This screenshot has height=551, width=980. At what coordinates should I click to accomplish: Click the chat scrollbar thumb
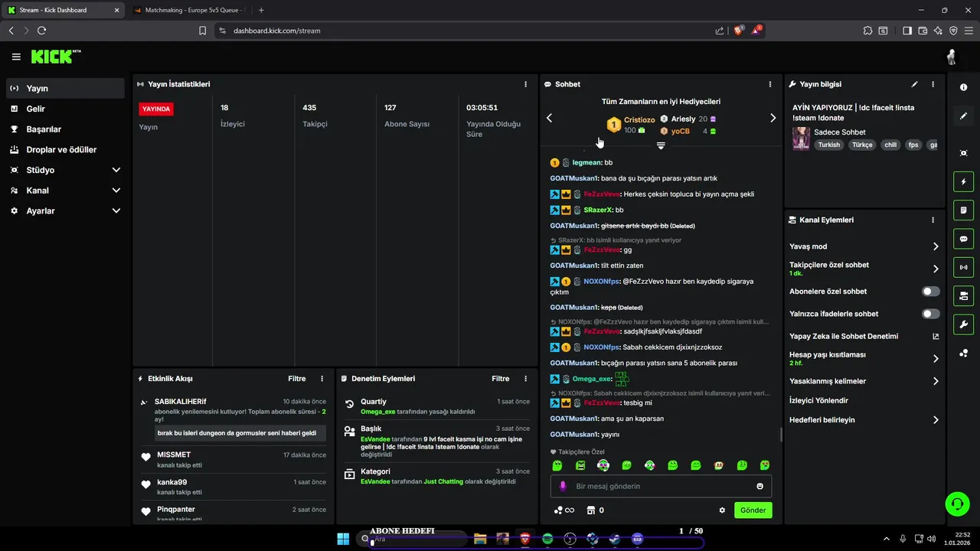pyautogui.click(x=780, y=435)
